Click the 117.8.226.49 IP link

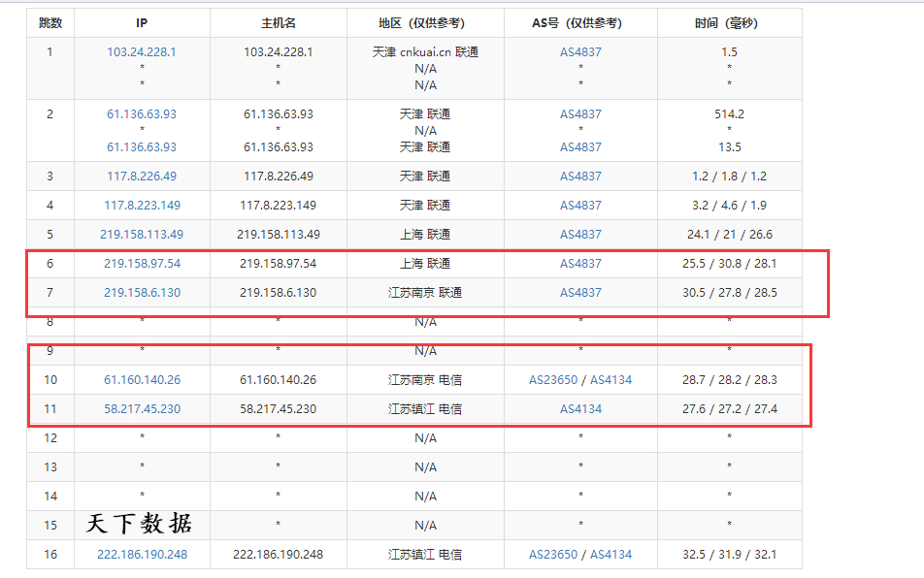click(142, 177)
